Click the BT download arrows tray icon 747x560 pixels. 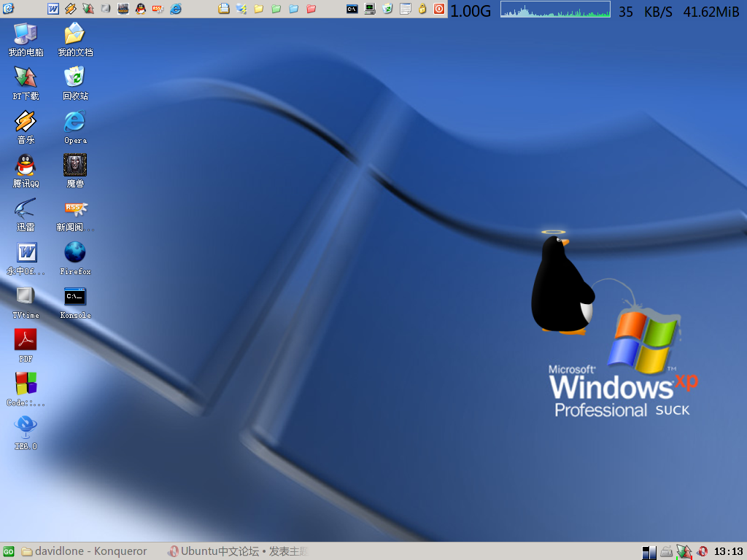click(684, 551)
